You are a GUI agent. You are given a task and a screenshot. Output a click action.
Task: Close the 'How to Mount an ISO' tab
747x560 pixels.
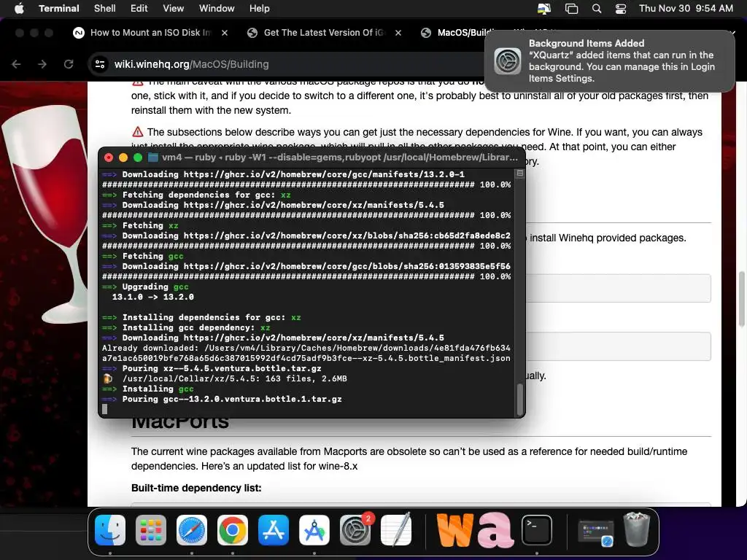point(225,32)
